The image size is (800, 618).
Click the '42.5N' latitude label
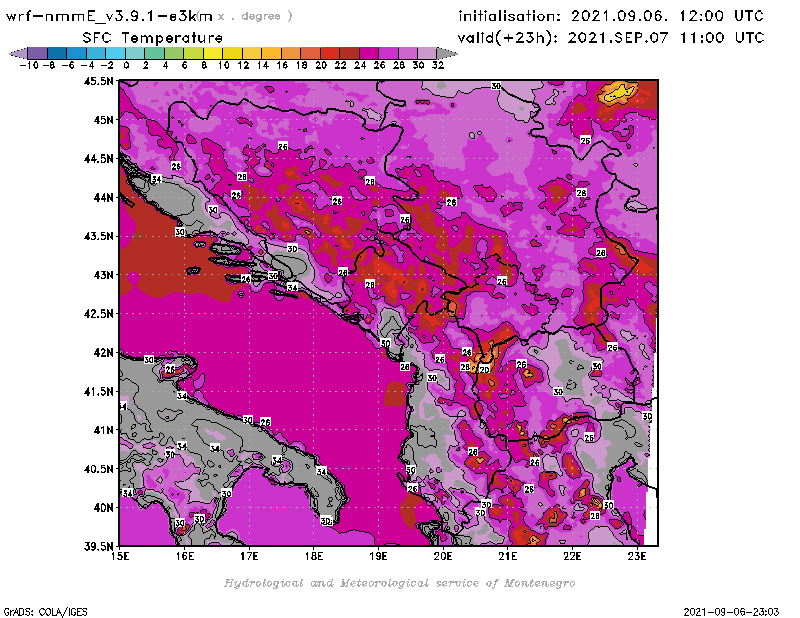[99, 314]
